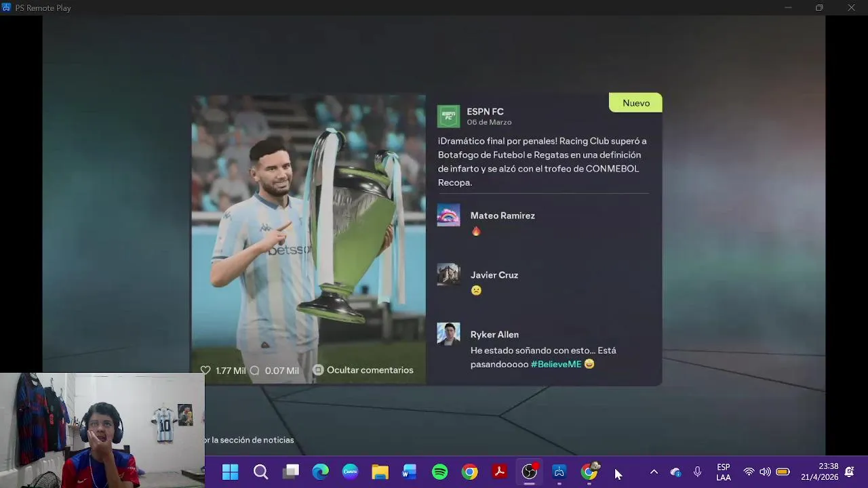This screenshot has width=868, height=488.
Task: Open taskbar Search
Action: click(260, 472)
